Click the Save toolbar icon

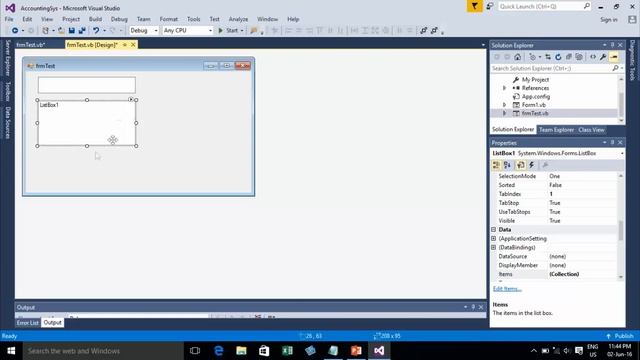71,31
